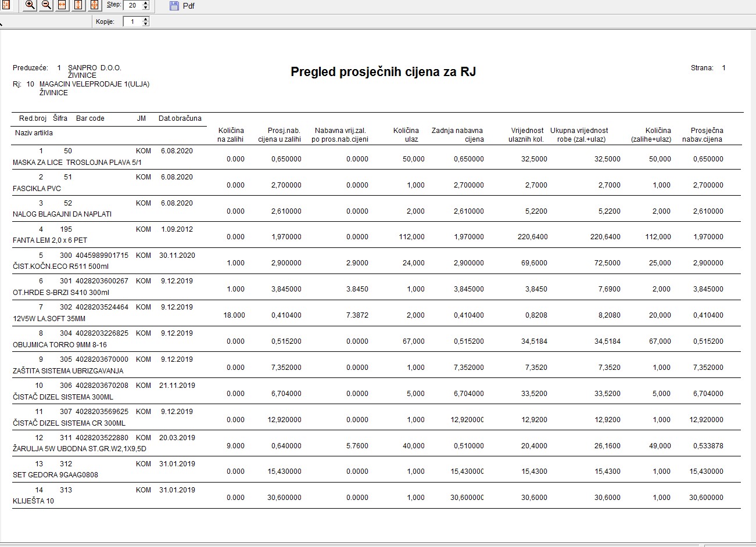Fit report to page width

(62, 5)
